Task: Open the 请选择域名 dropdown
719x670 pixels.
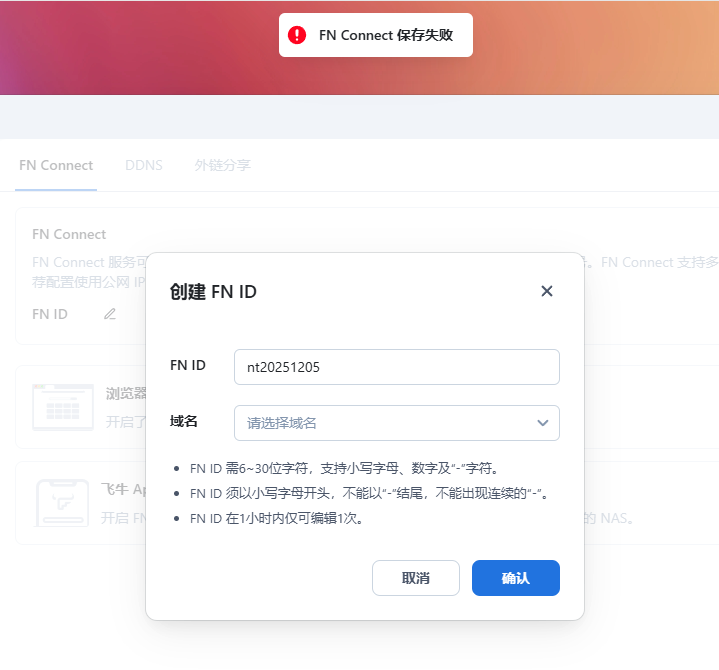Action: tap(397, 423)
